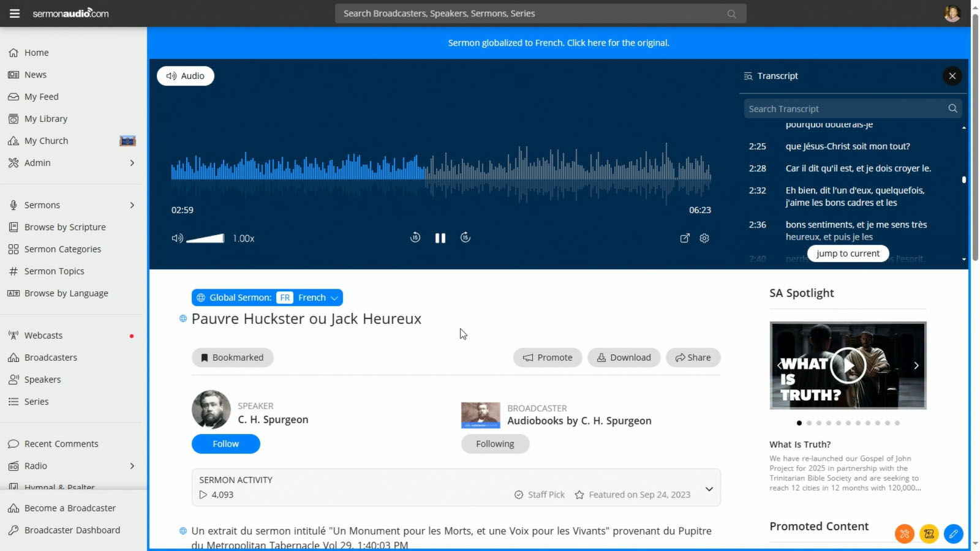Select the first spotlight carousel dot

[x=799, y=423]
